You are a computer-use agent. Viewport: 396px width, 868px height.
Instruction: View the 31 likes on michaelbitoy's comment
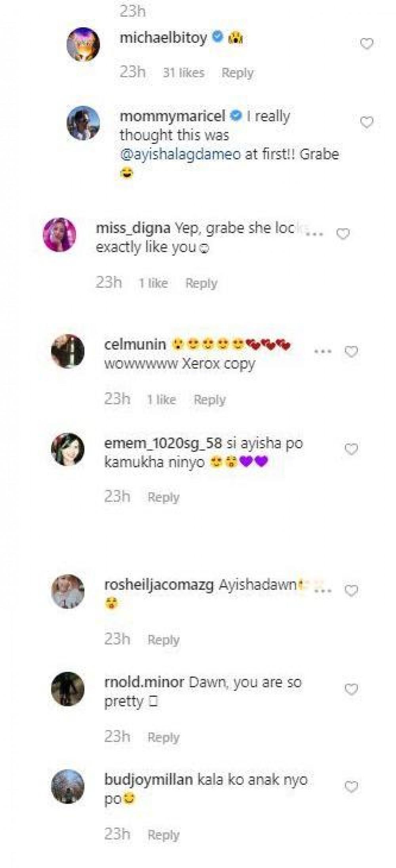[x=183, y=72]
